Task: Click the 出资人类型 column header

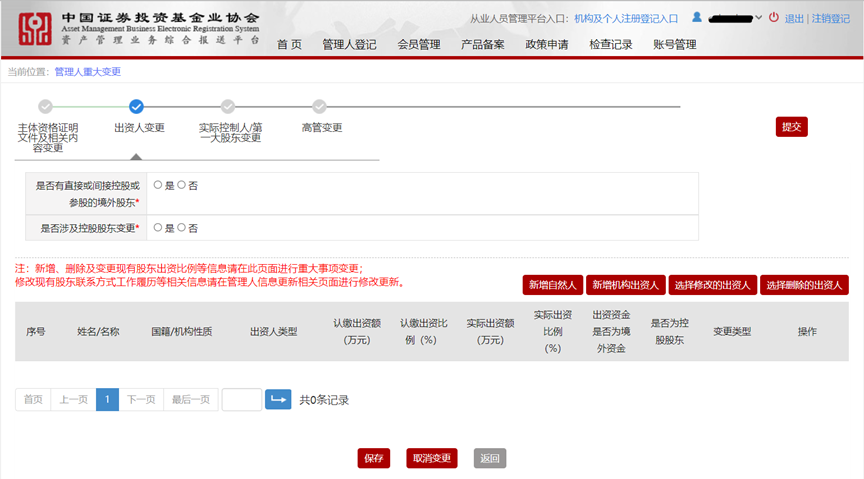Action: [x=273, y=331]
